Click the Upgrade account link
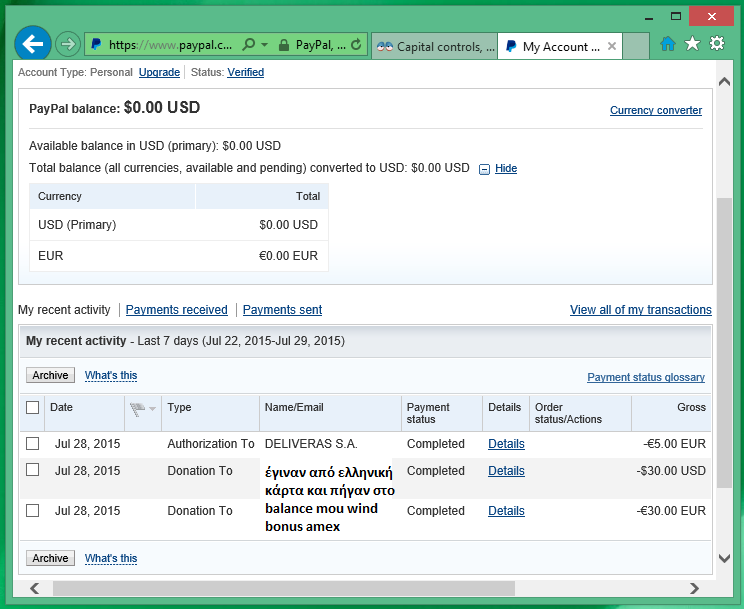Viewport: 744px width, 609px height. 159,72
